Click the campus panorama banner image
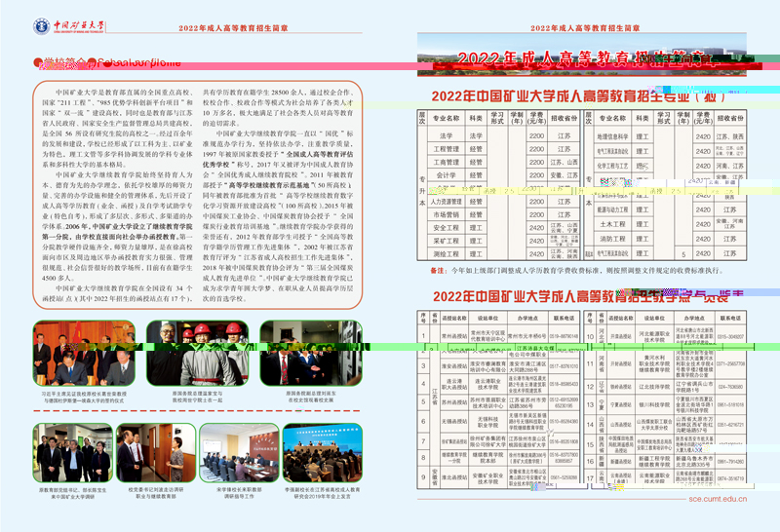The width and height of the screenshot is (780, 532). coord(582,55)
